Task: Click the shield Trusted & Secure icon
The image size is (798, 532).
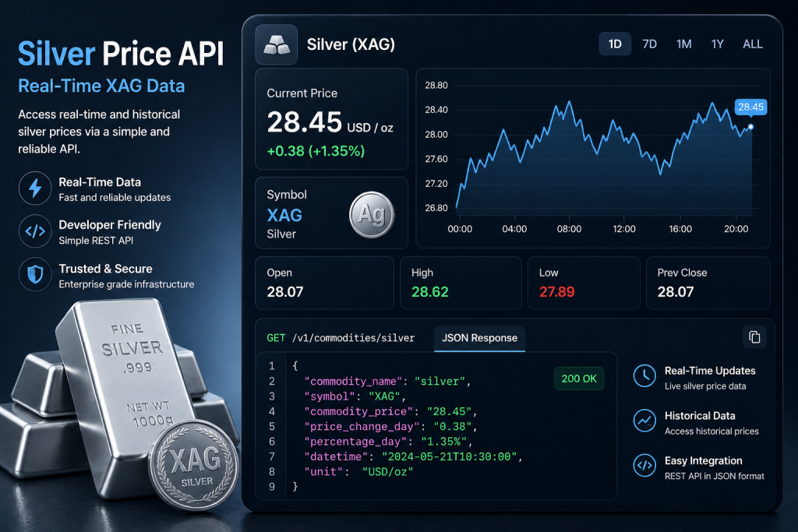Action: 35,275
